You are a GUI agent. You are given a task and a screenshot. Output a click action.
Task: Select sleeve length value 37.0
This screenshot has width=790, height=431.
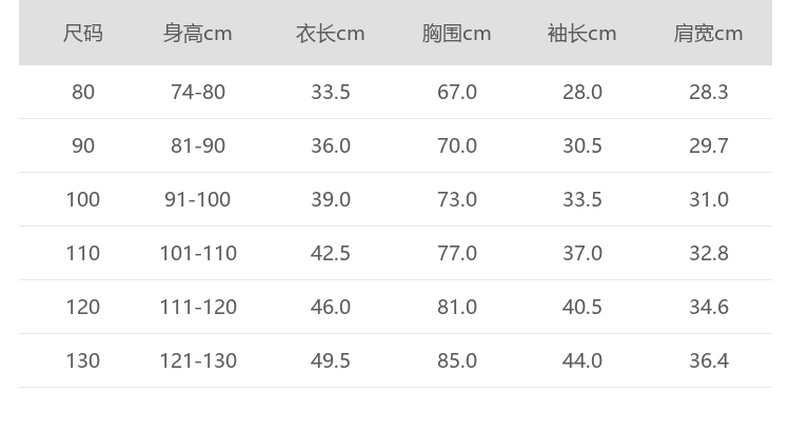582,254
